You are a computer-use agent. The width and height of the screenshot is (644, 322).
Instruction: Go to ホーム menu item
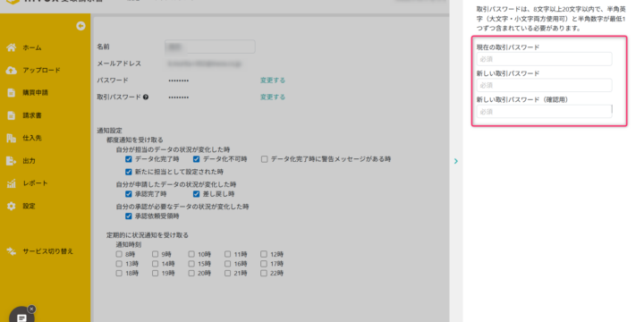click(x=32, y=47)
